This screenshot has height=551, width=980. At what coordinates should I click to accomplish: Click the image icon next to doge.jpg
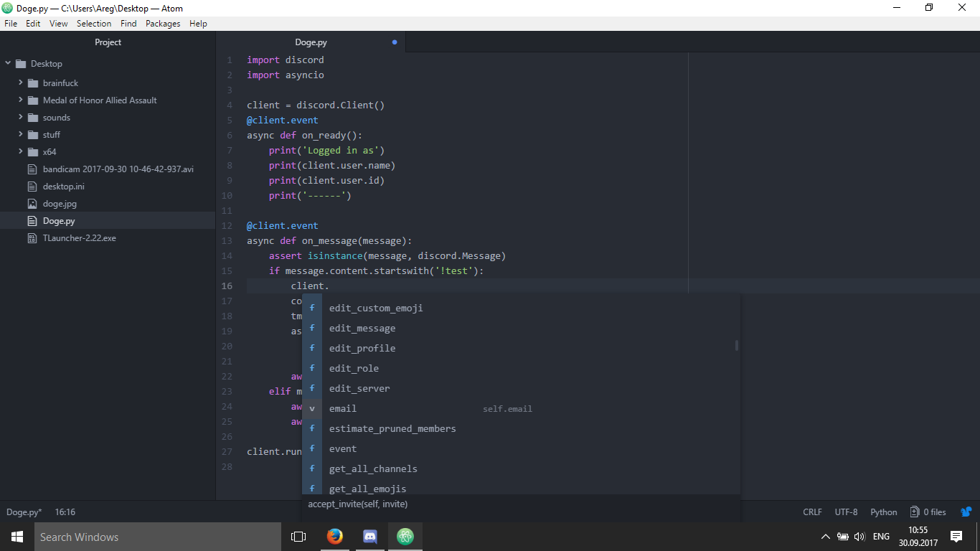click(32, 203)
